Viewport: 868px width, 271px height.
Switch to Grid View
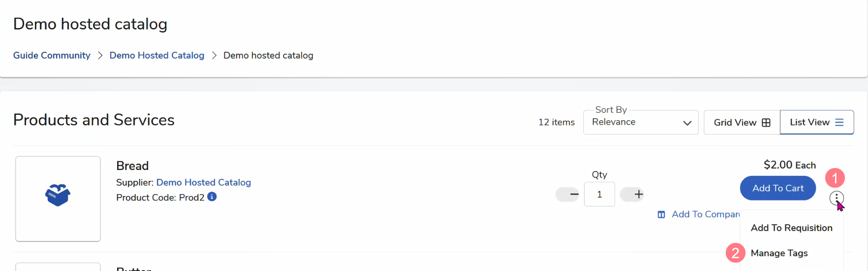point(742,122)
